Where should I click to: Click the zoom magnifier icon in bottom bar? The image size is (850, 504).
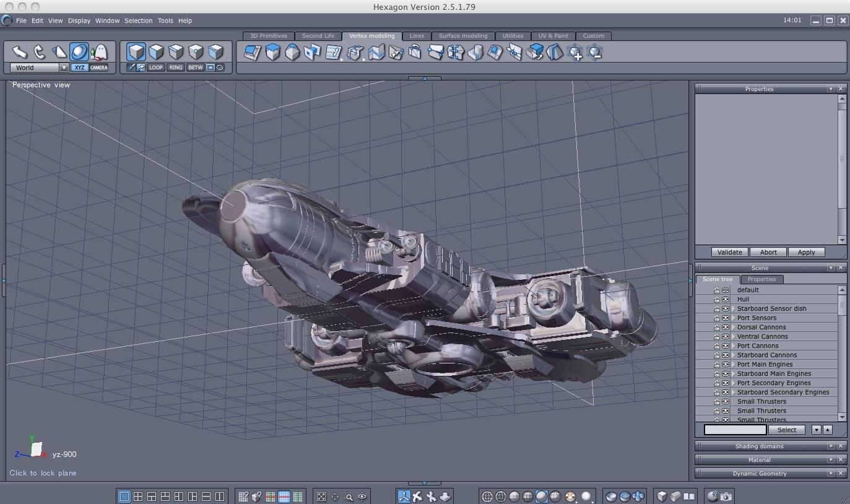point(349,496)
